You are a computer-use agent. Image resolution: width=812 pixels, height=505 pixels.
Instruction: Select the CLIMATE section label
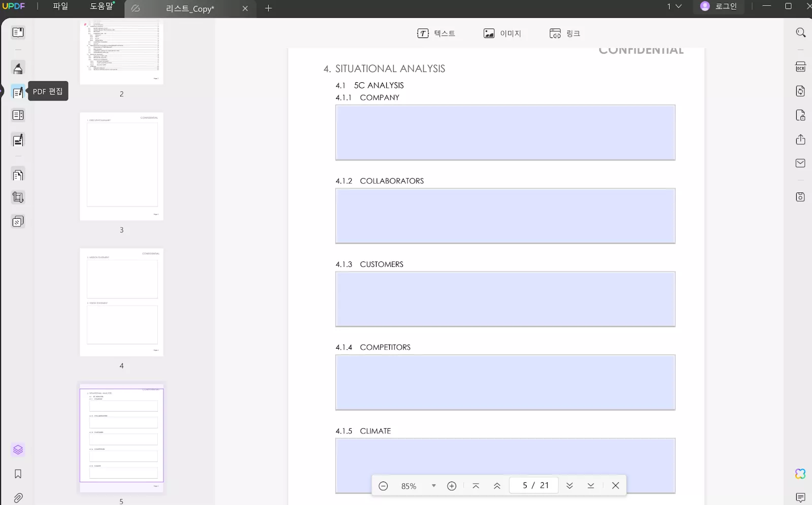(x=375, y=431)
